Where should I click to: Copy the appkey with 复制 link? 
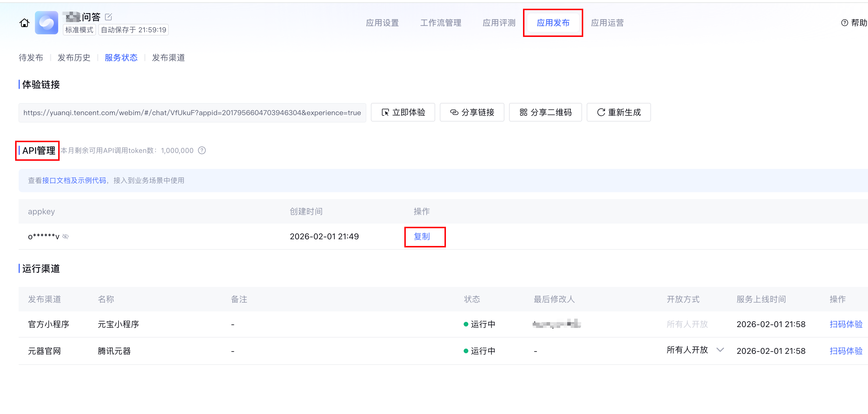click(421, 237)
